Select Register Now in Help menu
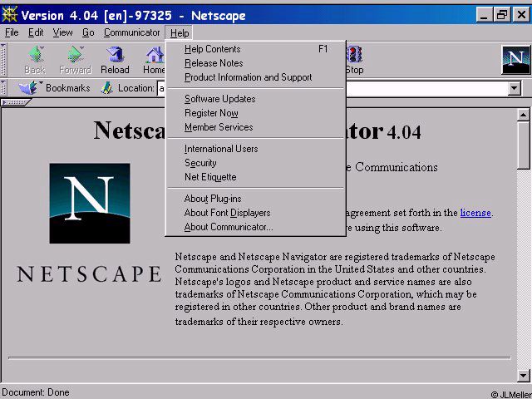The width and height of the screenshot is (532, 399). (255, 113)
